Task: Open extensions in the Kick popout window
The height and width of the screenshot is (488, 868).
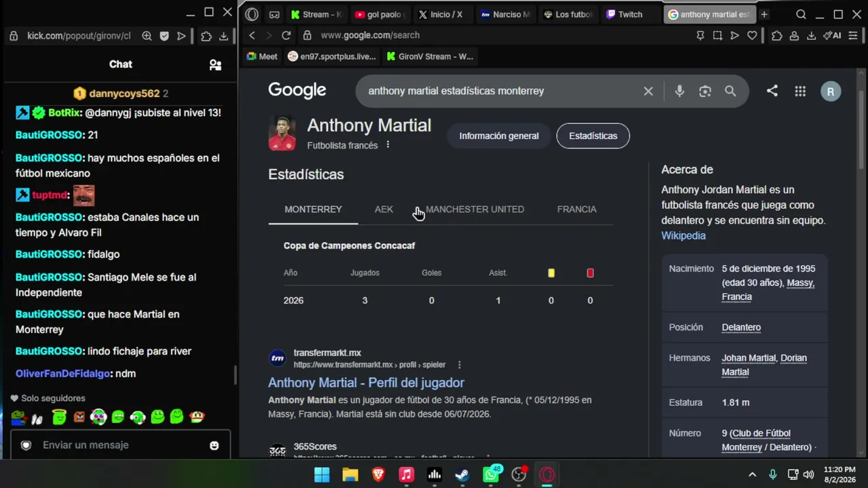Action: coord(206,36)
